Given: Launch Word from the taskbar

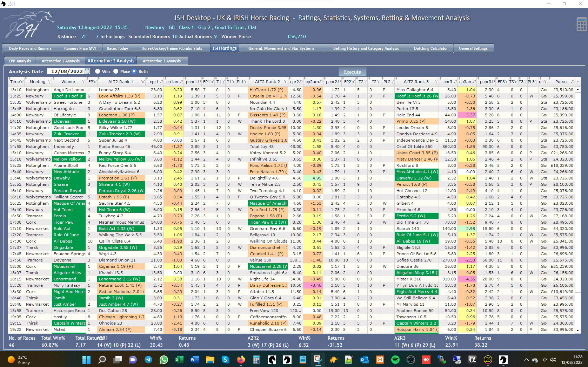Looking at the screenshot, I should [x=194, y=360].
